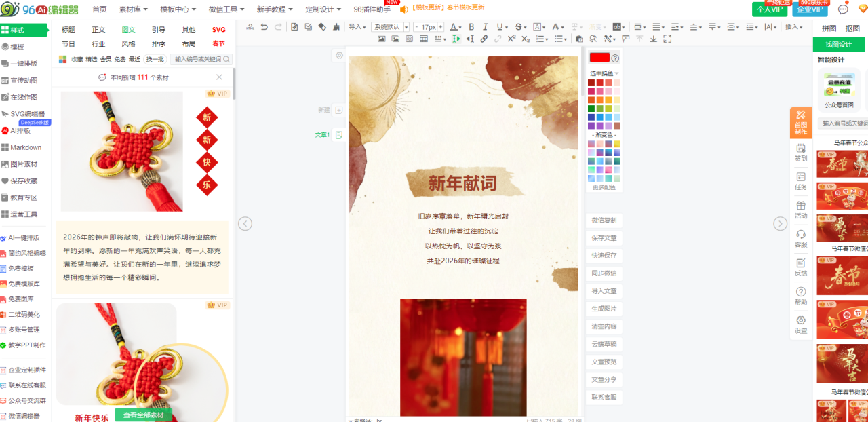The width and height of the screenshot is (868, 422).
Task: Switch to the 标题 style tab
Action: pyautogui.click(x=68, y=30)
